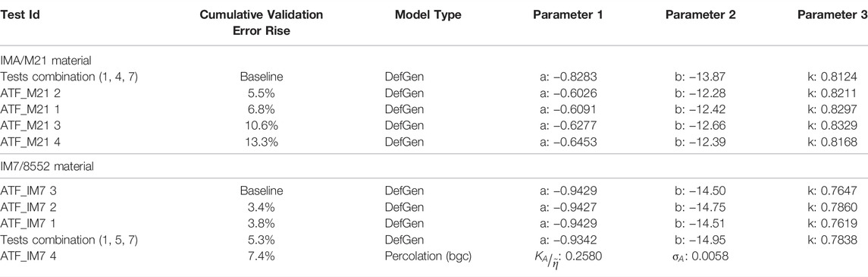This screenshot has height=277, width=868.
Task: Select the Cumulative Validation Error Rise header
Action: point(262,24)
